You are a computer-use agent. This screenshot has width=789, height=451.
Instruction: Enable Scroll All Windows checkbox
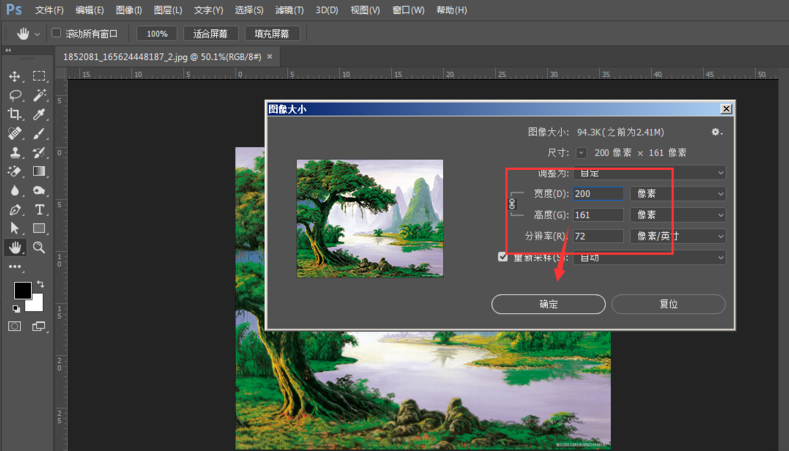pyautogui.click(x=56, y=33)
